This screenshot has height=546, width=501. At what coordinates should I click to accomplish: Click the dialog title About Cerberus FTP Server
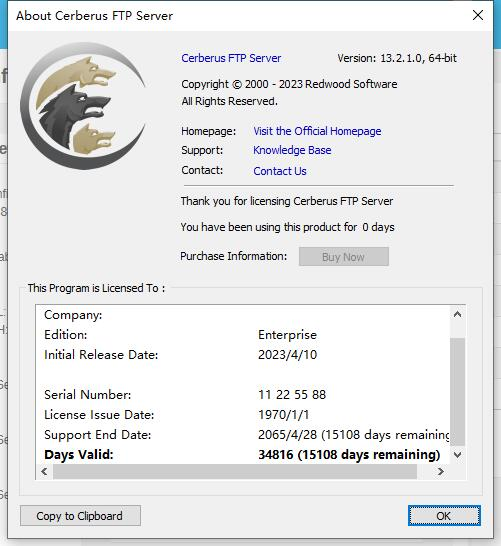tap(94, 16)
